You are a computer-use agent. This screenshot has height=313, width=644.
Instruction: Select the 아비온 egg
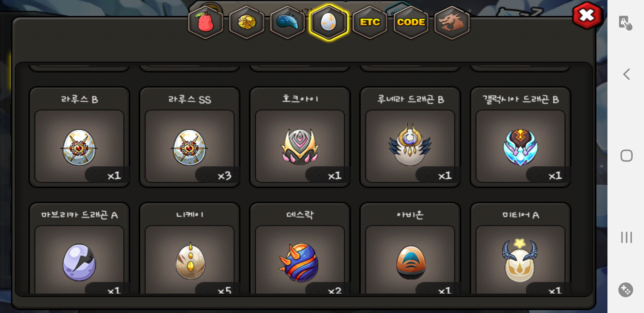(x=410, y=248)
